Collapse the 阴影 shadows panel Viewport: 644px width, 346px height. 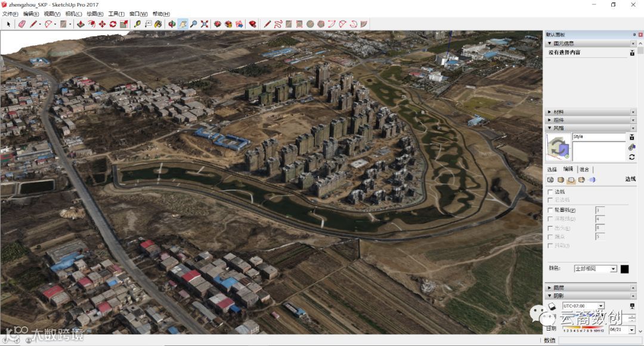point(550,296)
